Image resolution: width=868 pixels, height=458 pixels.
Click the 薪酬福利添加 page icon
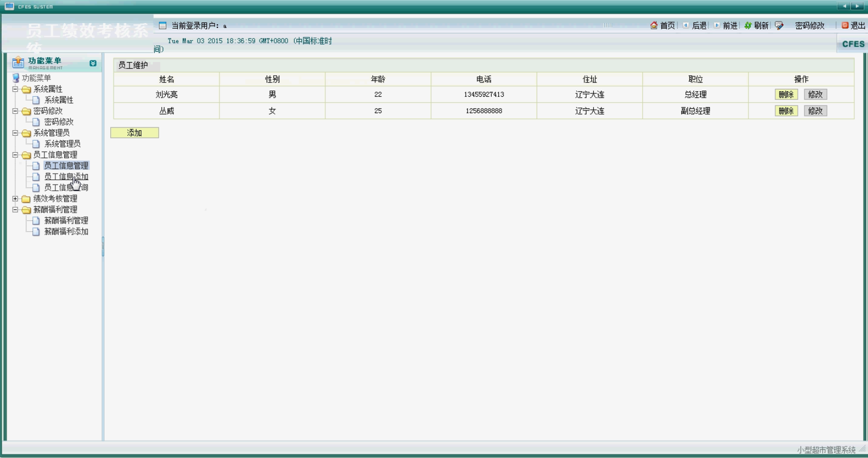pos(36,232)
